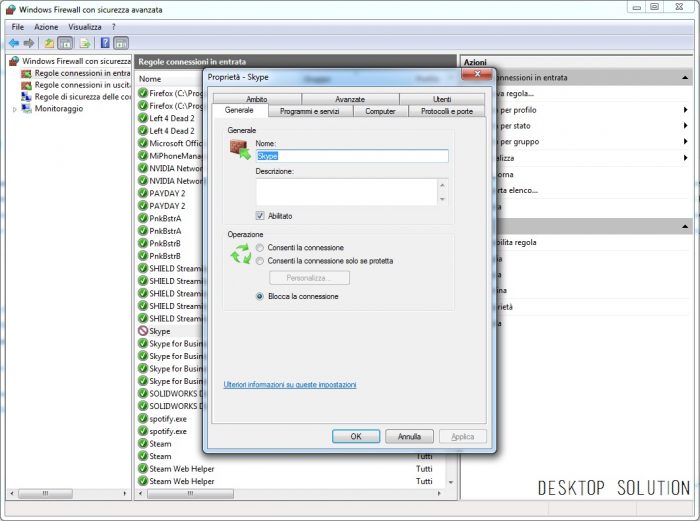Screen dimensions: 700x521
Task: Click the outbound rules icon in tree
Action: [x=26, y=85]
